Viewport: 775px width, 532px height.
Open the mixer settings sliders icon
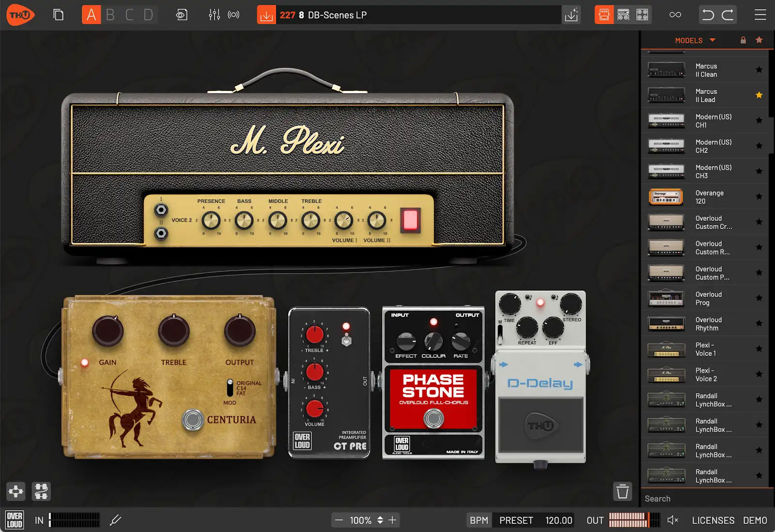[214, 15]
